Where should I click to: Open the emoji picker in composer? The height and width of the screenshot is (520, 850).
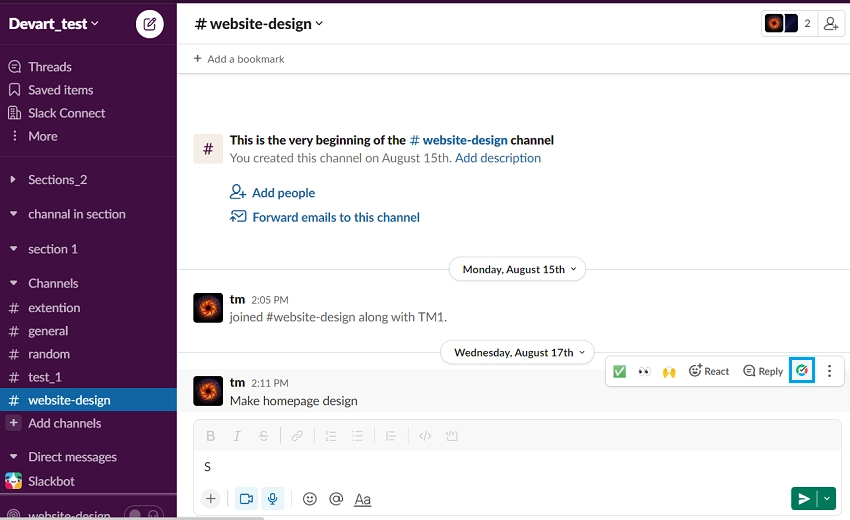(x=310, y=499)
